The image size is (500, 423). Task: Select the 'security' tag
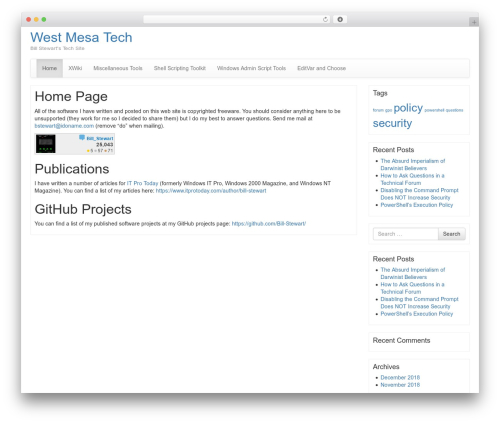pos(392,123)
